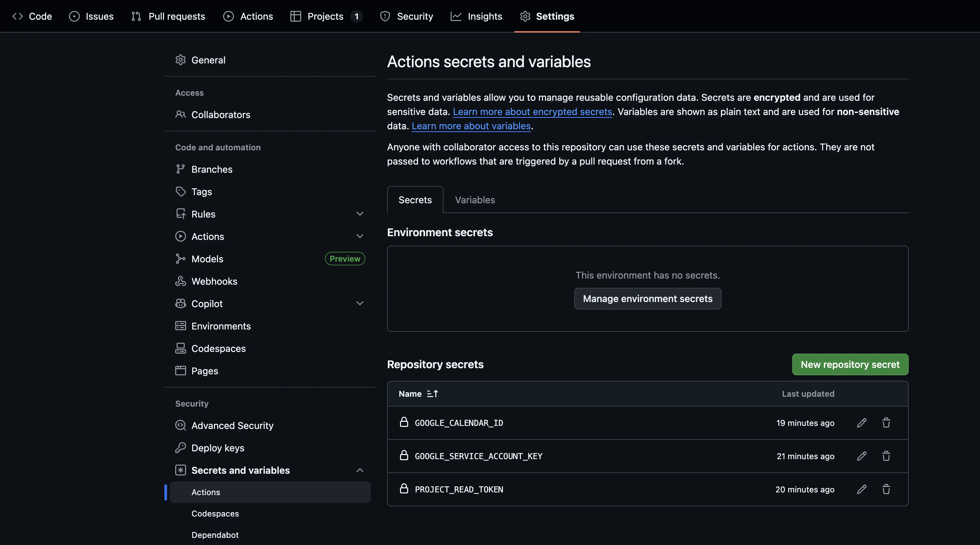Click the PROJECT_READ_TOKEN secret name
980x545 pixels.
pyautogui.click(x=459, y=489)
